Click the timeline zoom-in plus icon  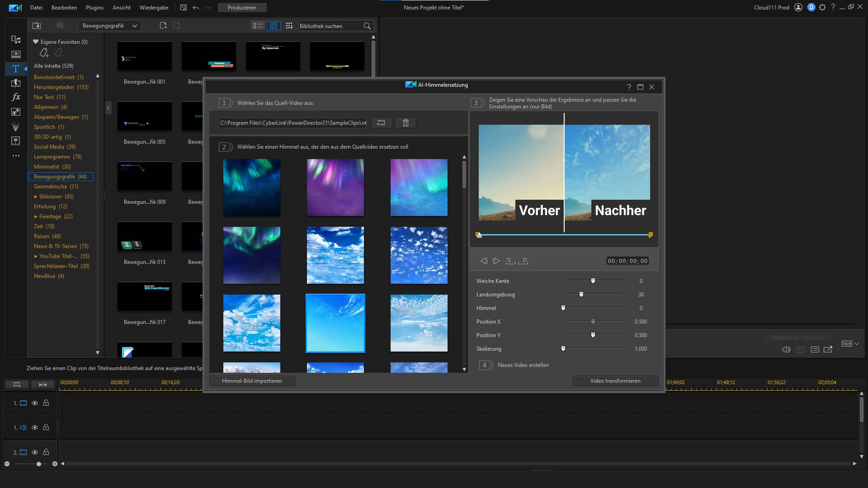[55, 464]
